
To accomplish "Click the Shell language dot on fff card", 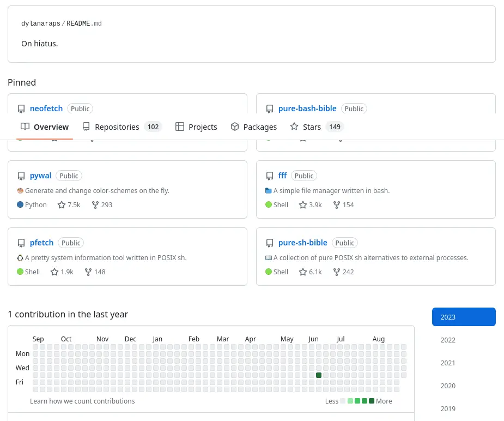I will coord(269,205).
